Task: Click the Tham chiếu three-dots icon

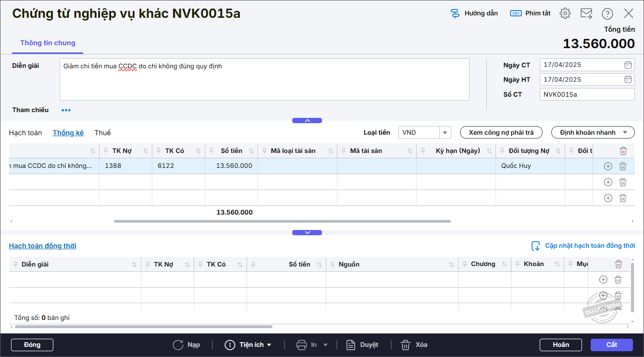Action: pyautogui.click(x=66, y=110)
